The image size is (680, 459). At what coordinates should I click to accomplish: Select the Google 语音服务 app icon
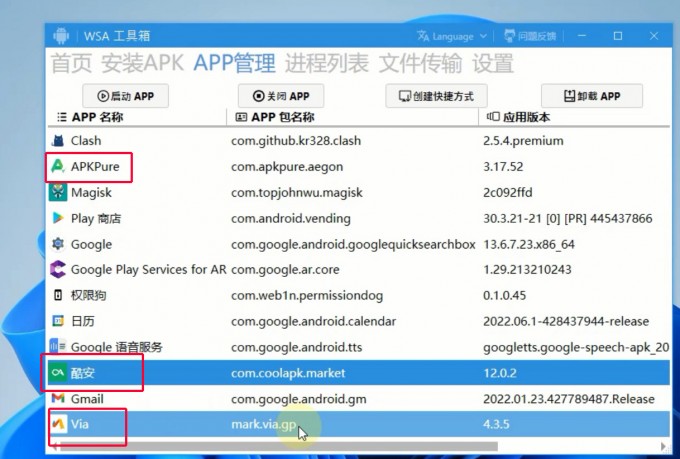pos(58,347)
